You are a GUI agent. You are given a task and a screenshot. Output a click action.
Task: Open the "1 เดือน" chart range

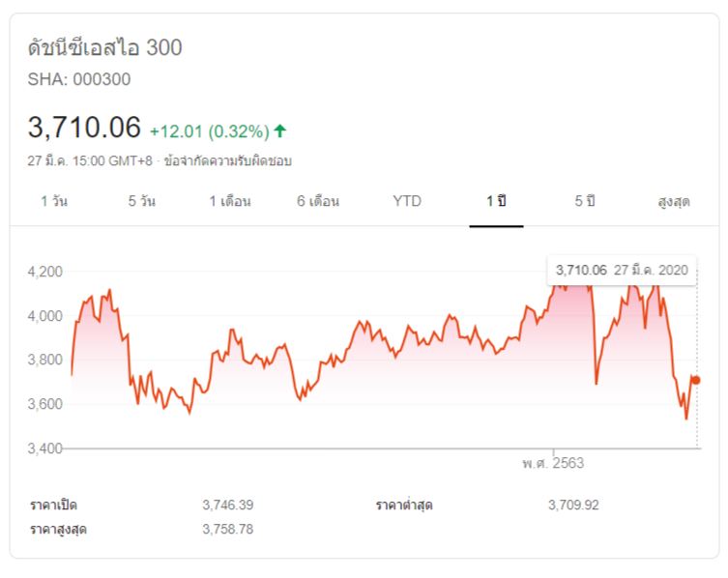pos(230,201)
